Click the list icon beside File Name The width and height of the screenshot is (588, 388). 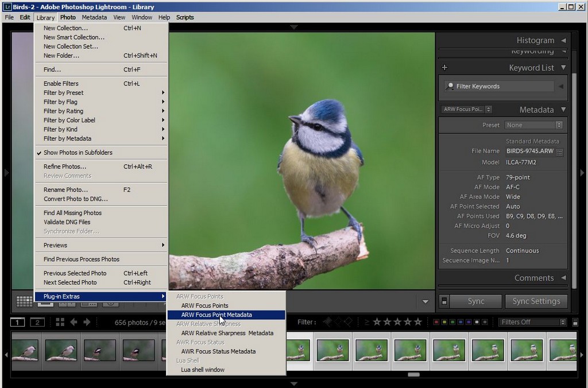point(559,152)
